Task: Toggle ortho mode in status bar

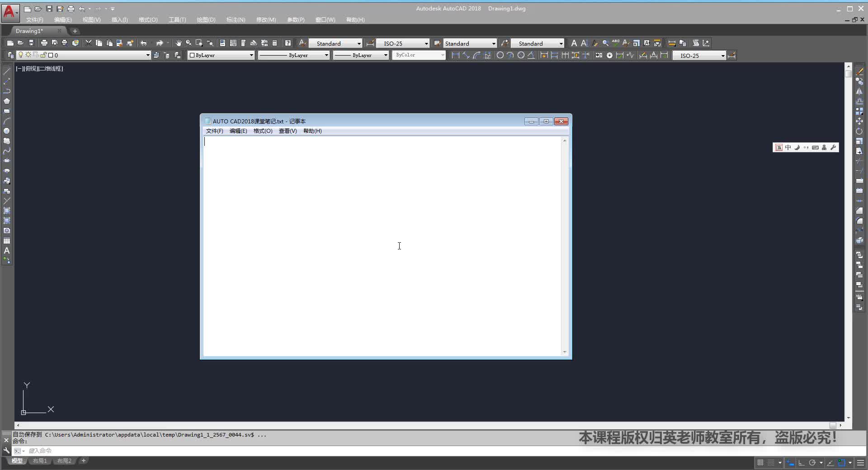Action: pyautogui.click(x=802, y=462)
